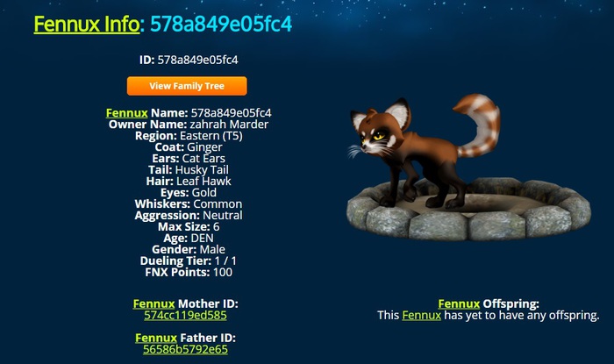614x364 pixels.
Task: Open Fennux link in Offspring heading
Action: tap(459, 303)
